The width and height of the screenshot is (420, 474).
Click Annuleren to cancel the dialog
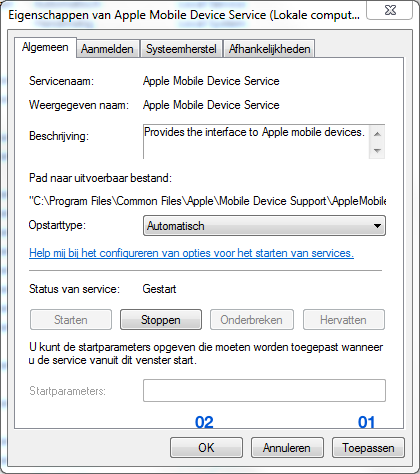pos(287,448)
